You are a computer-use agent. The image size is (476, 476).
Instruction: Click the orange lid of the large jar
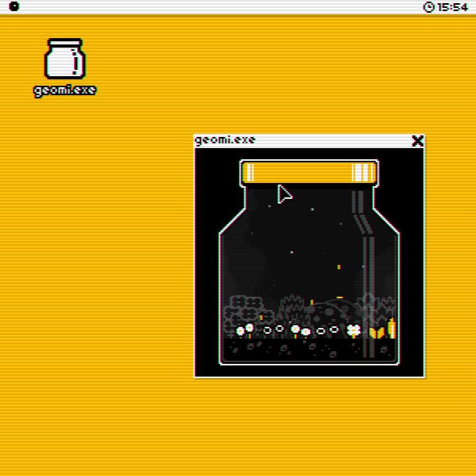pos(309,172)
